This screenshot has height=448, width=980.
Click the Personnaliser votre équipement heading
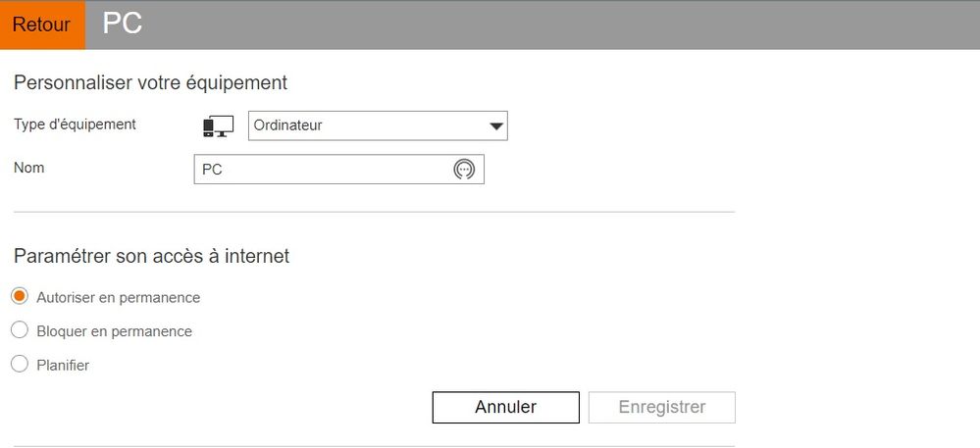pos(150,82)
